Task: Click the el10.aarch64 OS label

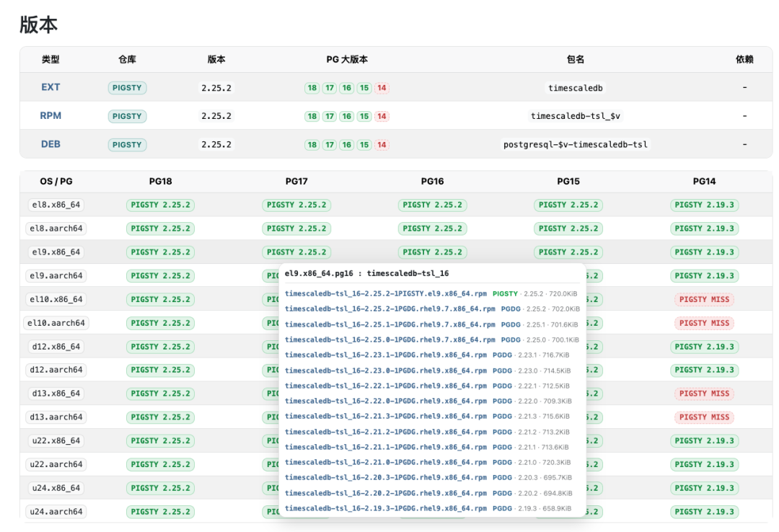Action: pos(56,323)
